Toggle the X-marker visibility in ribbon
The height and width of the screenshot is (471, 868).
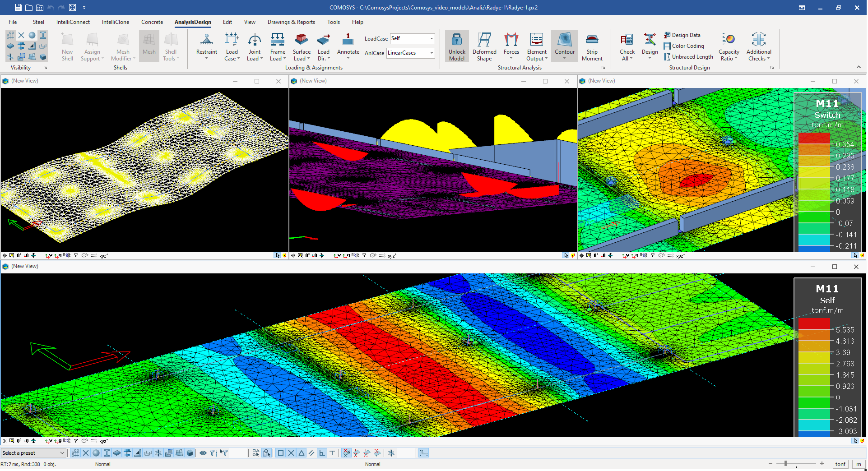coord(21,35)
